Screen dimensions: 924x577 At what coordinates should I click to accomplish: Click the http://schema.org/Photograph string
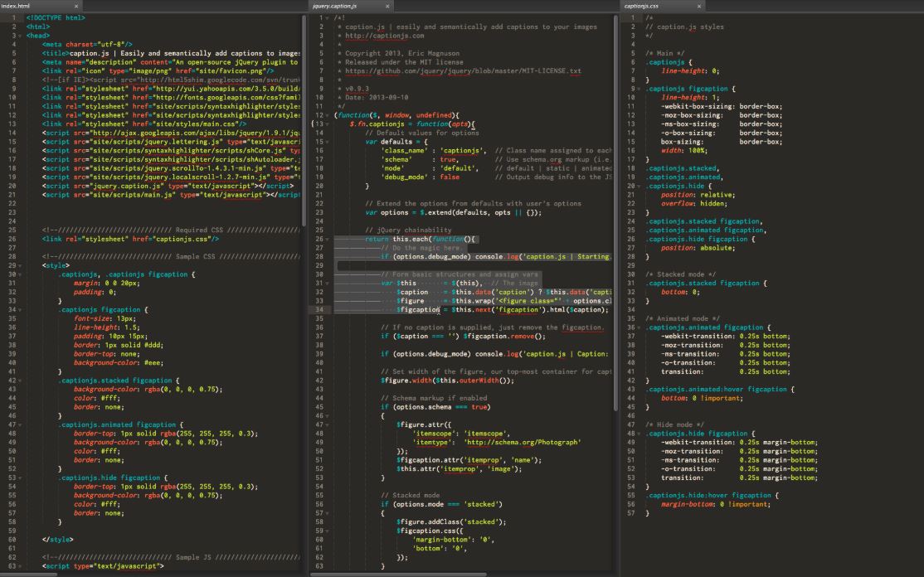pos(522,442)
